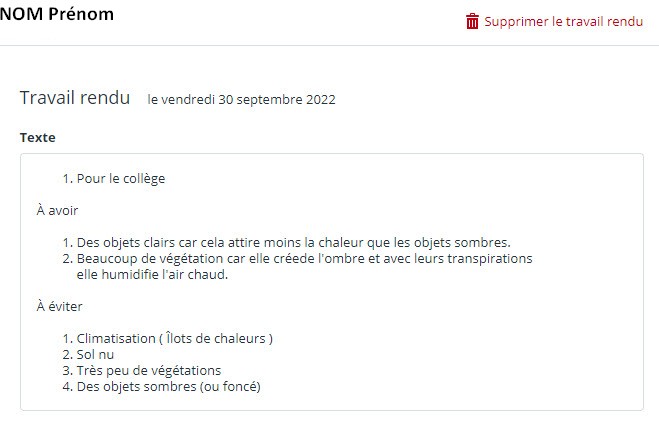The image size is (659, 426).
Task: Click the 'Très peu de végétations' item
Action: pos(148,370)
